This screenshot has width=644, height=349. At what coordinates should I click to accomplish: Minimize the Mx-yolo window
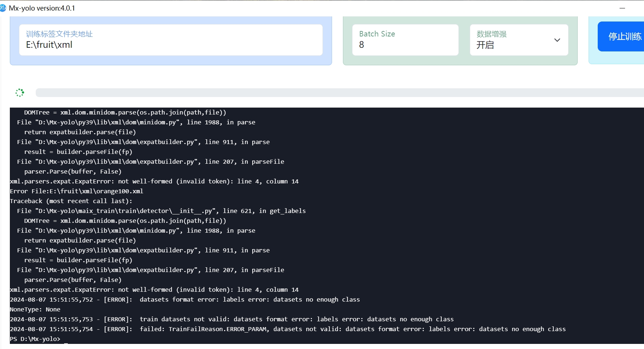pyautogui.click(x=622, y=8)
